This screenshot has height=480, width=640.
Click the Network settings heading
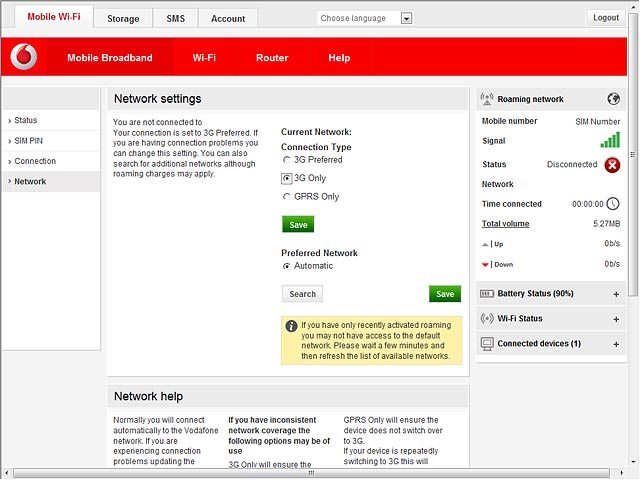coord(158,99)
